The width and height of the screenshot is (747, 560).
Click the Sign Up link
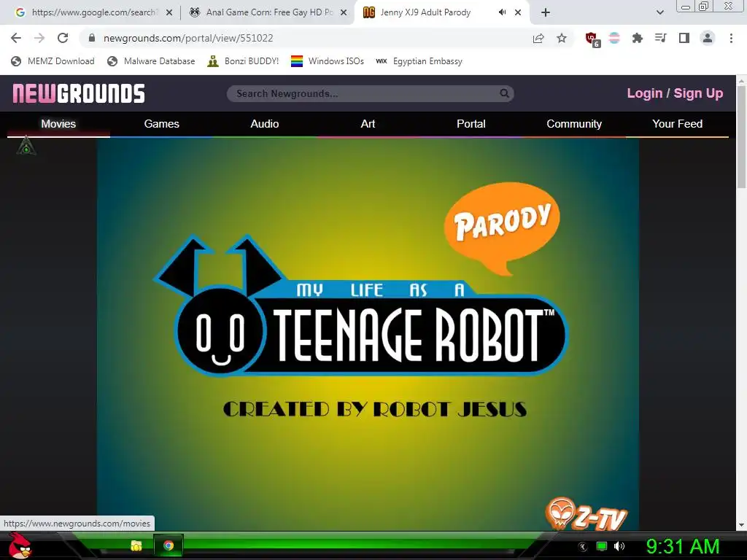coord(698,93)
